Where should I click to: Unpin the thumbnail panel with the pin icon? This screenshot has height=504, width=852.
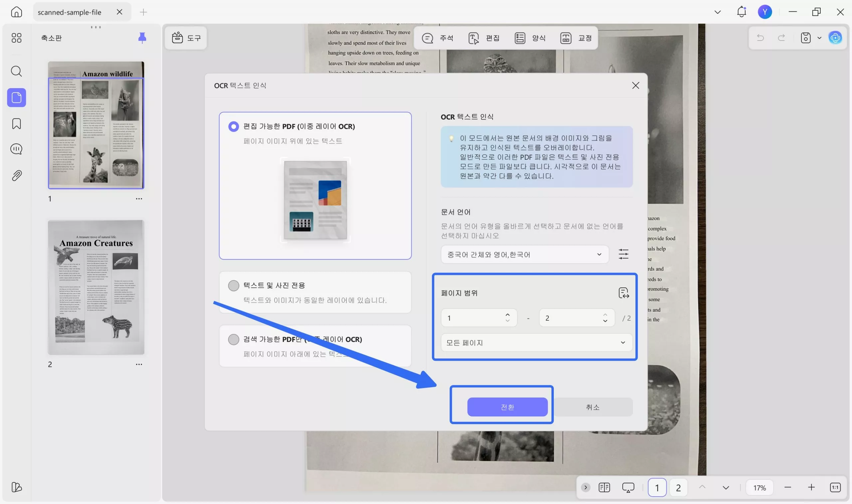tap(142, 38)
